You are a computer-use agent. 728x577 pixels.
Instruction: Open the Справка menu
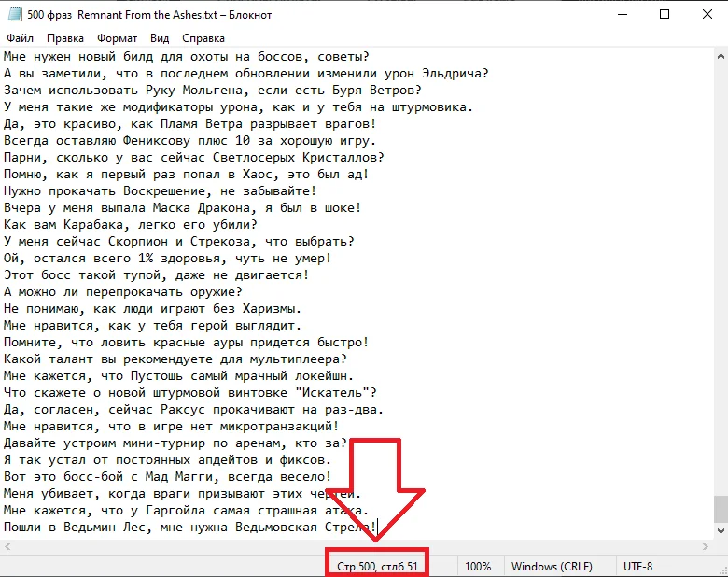[x=203, y=38]
